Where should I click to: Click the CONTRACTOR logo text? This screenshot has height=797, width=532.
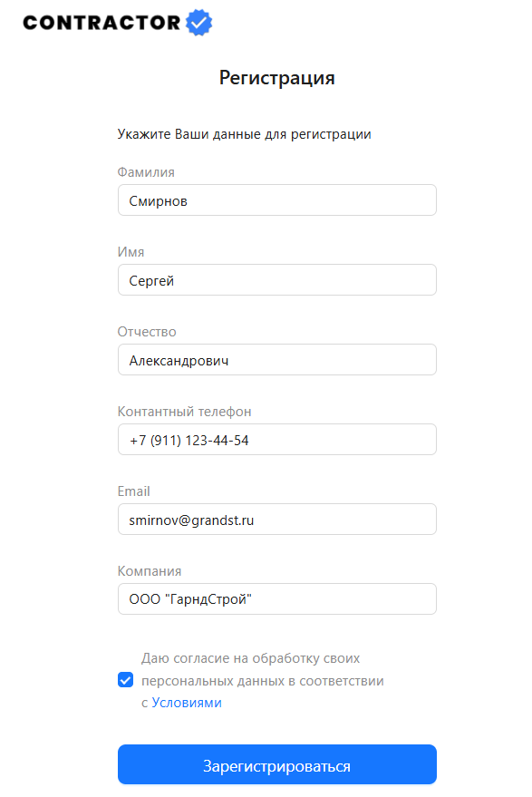(x=102, y=23)
